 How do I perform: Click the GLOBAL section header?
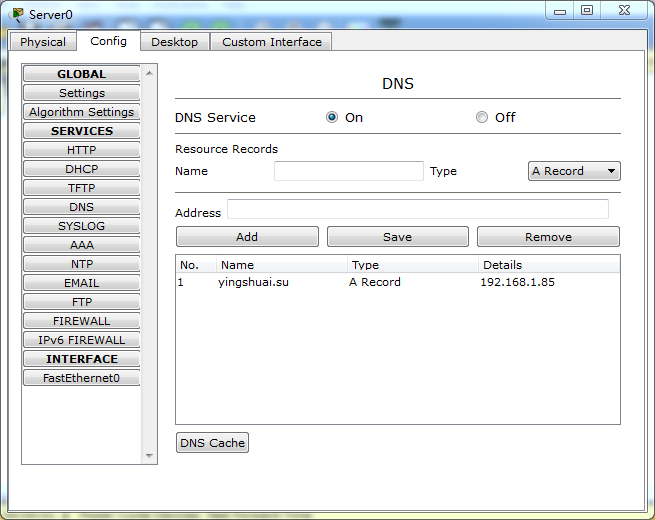[x=81, y=74]
